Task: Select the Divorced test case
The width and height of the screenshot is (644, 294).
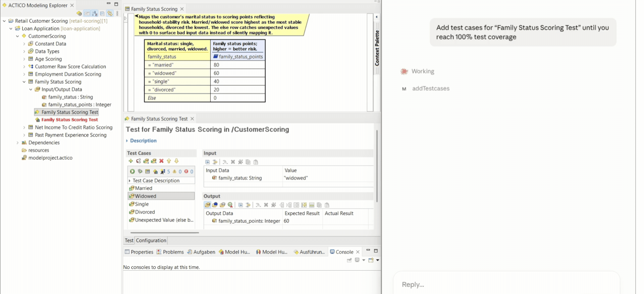Action: (161, 212)
